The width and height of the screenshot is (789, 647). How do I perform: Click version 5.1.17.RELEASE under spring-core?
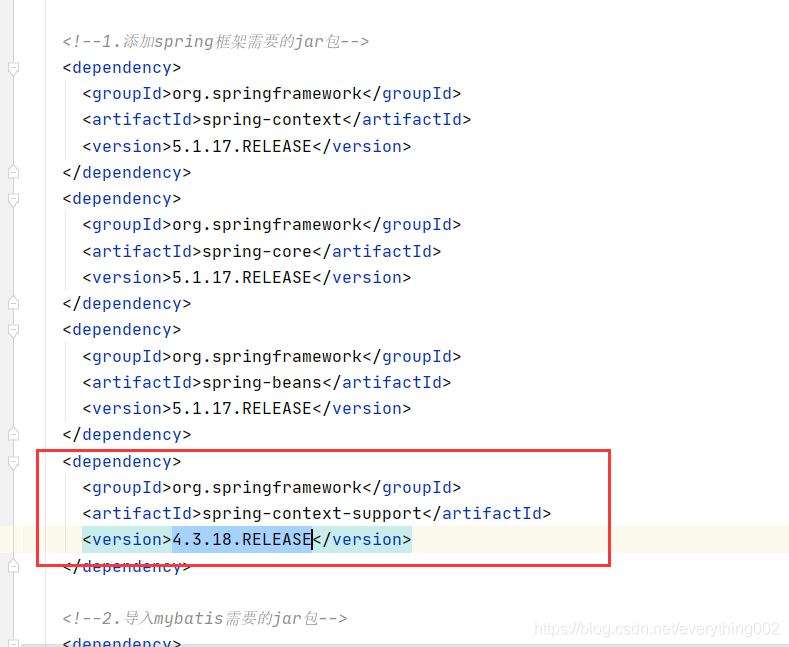[x=242, y=277]
